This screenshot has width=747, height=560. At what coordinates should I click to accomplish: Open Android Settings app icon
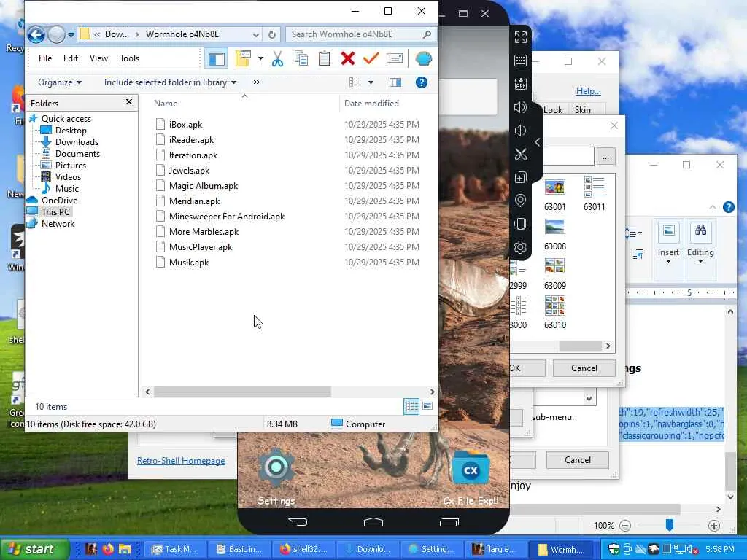pos(276,467)
